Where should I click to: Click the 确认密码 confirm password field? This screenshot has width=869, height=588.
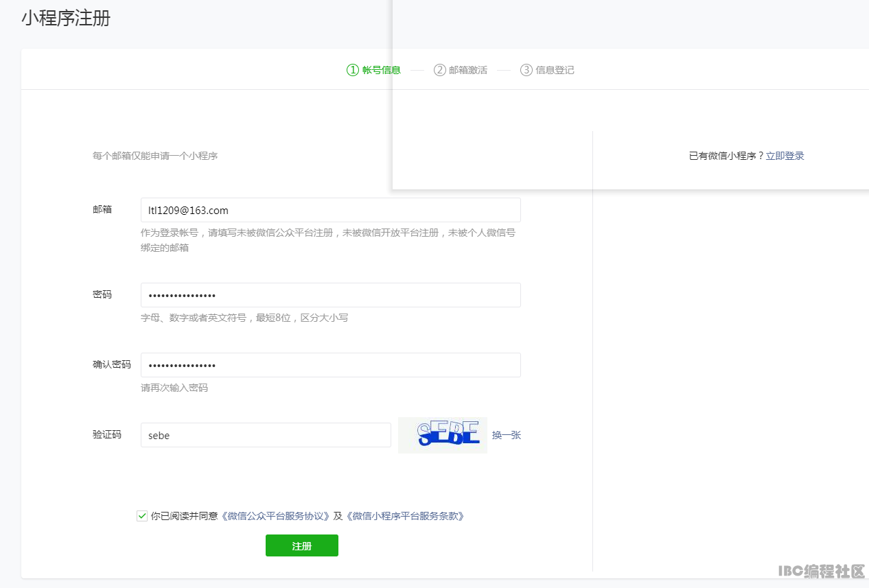[x=330, y=365]
